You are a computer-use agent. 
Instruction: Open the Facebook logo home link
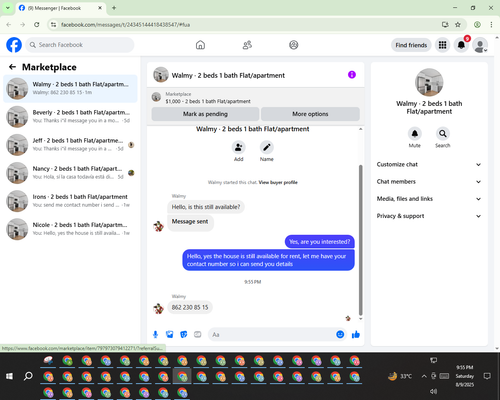(14, 45)
